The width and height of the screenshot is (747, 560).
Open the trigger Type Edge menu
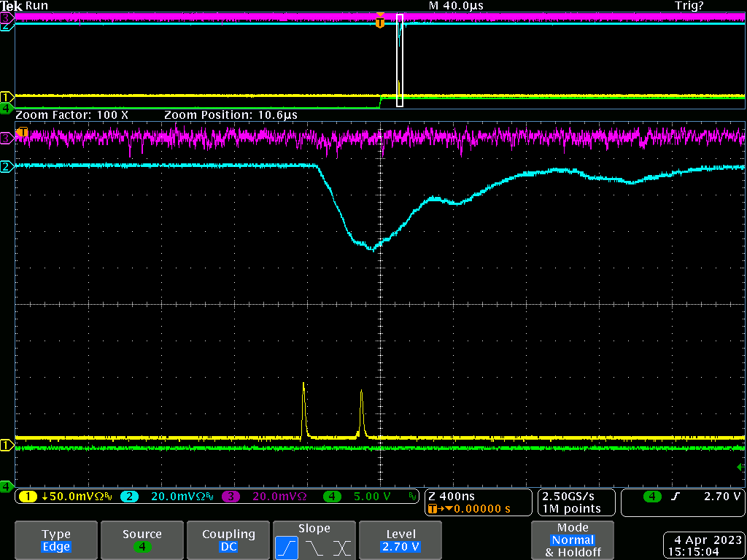[56, 540]
